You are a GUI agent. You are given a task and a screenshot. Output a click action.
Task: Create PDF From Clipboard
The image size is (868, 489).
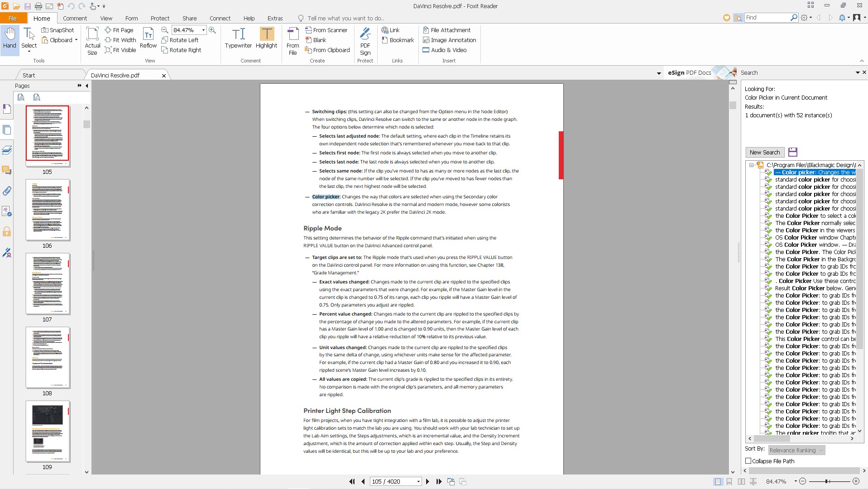[327, 50]
